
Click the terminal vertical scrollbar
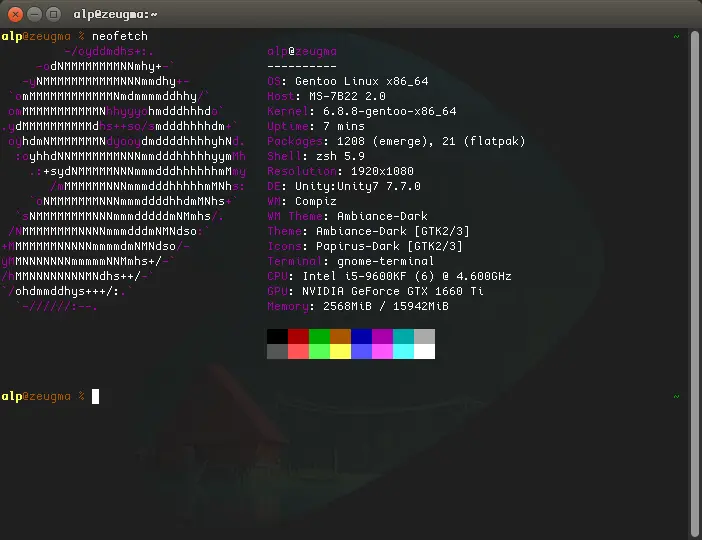tap(694, 284)
